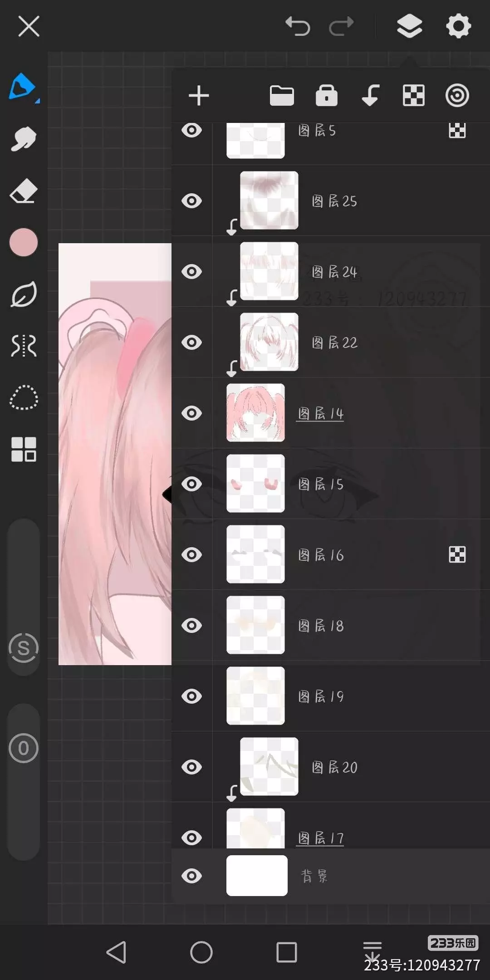Open the shape leaf tool options
Screen dimensions: 490x980
(x=24, y=294)
